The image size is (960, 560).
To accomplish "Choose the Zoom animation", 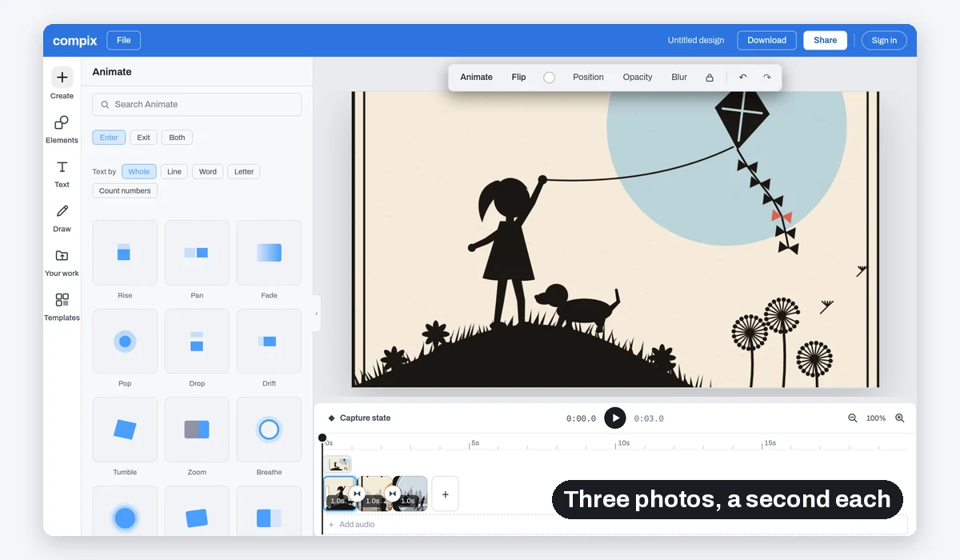I will point(197,430).
